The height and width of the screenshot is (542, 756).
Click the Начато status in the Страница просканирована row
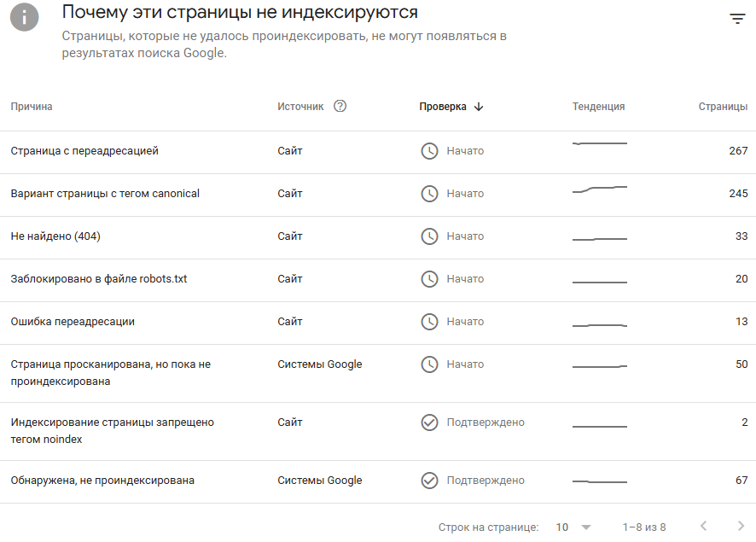click(465, 364)
